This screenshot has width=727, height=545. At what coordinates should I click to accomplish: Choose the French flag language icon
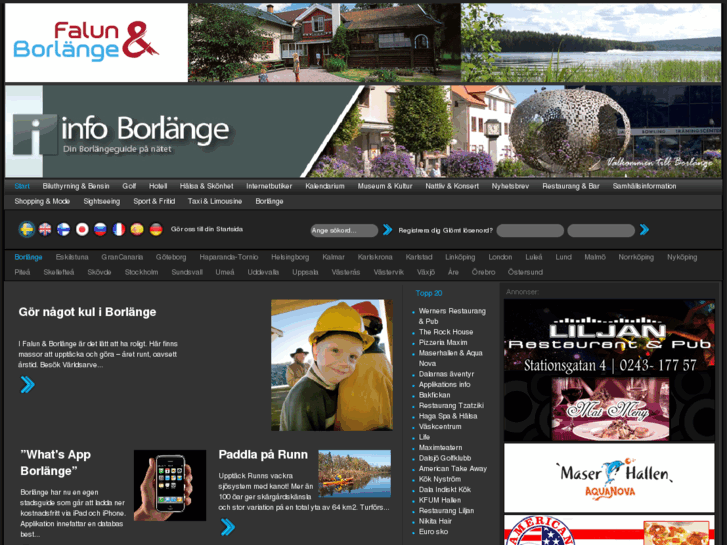[x=119, y=229]
